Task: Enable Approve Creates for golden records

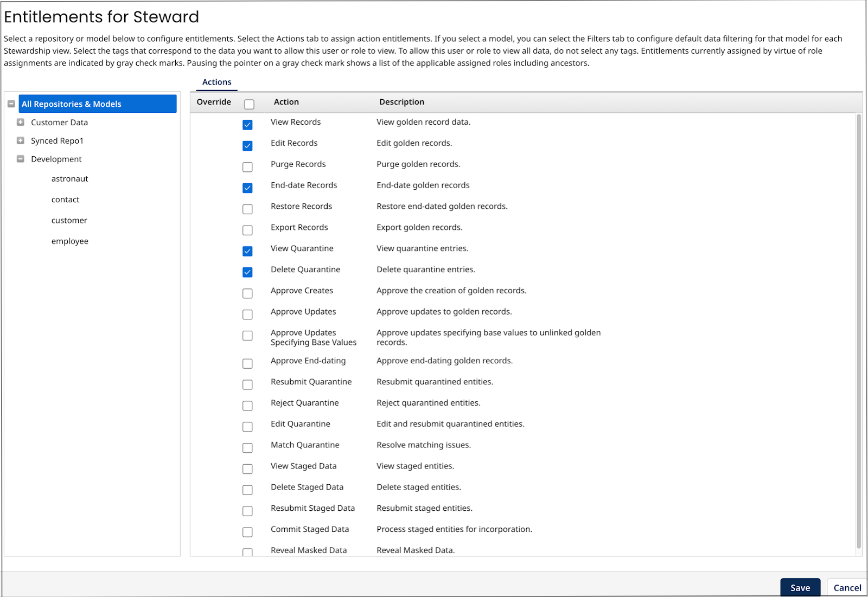Action: coord(247,293)
